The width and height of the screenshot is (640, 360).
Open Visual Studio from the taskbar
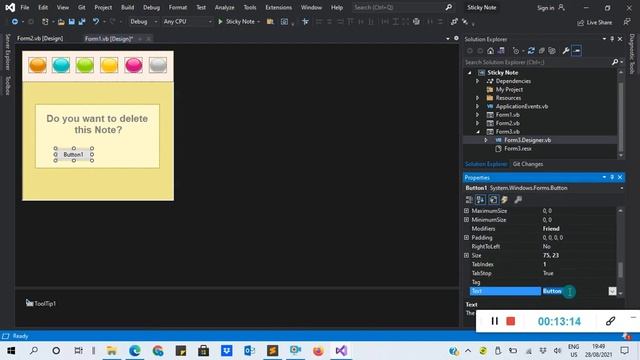tap(341, 351)
